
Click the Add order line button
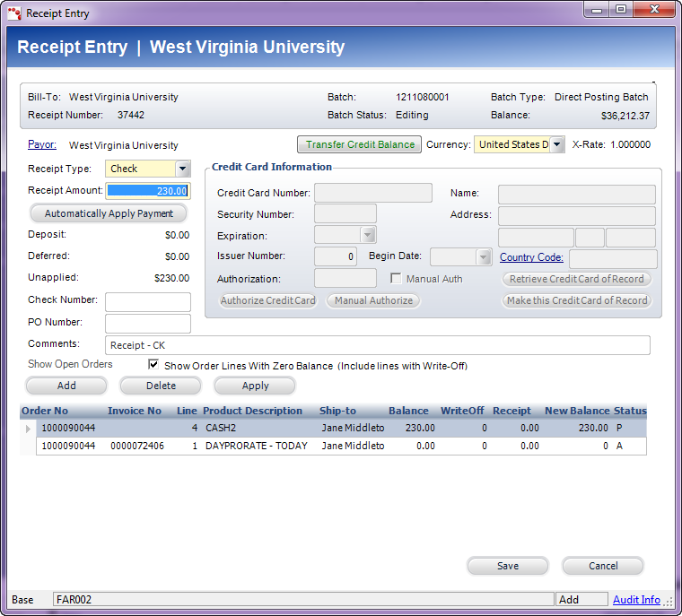click(66, 386)
